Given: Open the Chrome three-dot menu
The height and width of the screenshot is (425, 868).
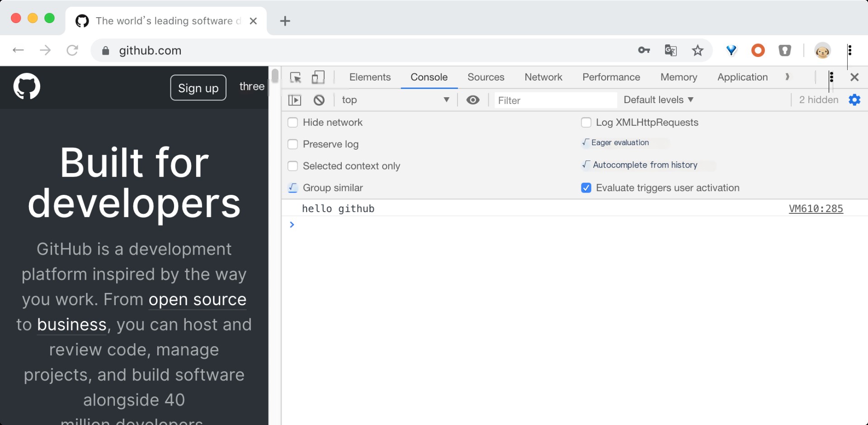Looking at the screenshot, I should [x=850, y=50].
